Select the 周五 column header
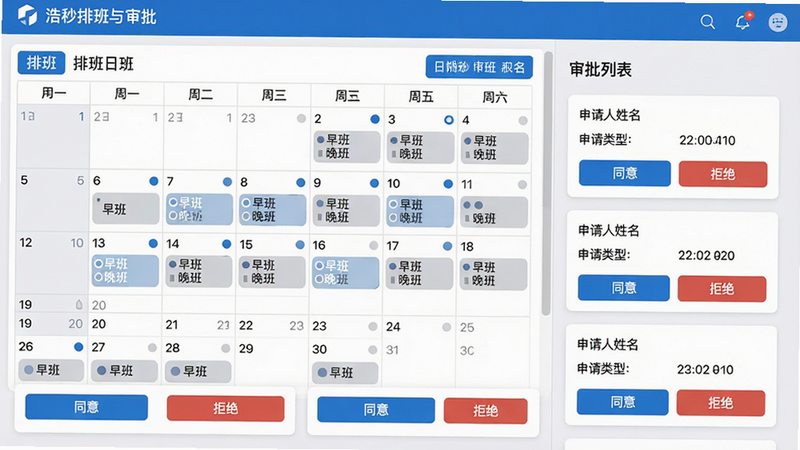The height and width of the screenshot is (450, 800). 421,96
